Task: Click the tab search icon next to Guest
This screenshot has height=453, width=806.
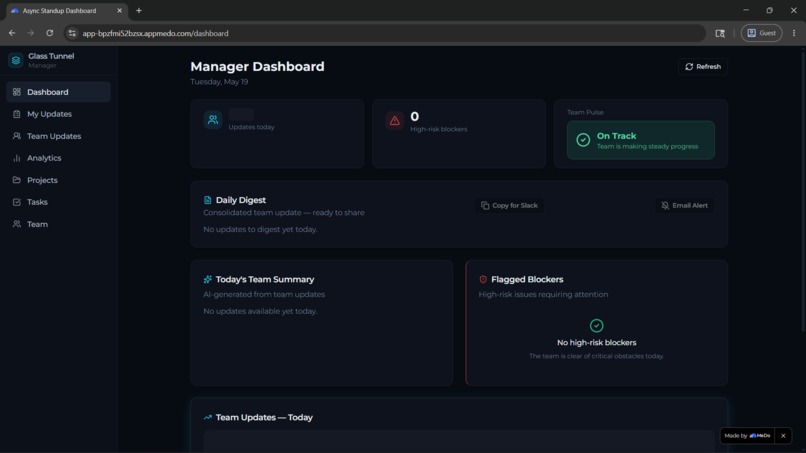Action: pyautogui.click(x=720, y=33)
